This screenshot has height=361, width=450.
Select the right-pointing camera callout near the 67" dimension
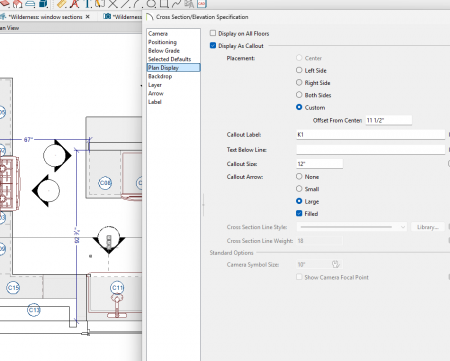pos(57,155)
